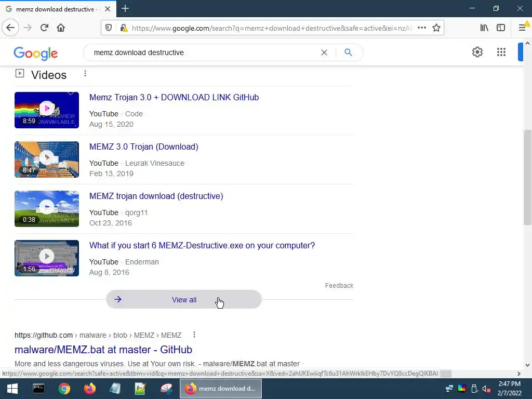Open page actions three-dot menu in URL bar
The height and width of the screenshot is (399, 532).
pos(422,28)
